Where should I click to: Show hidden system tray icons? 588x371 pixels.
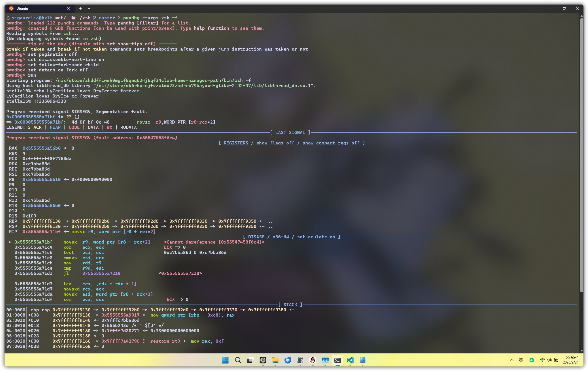coord(512,360)
